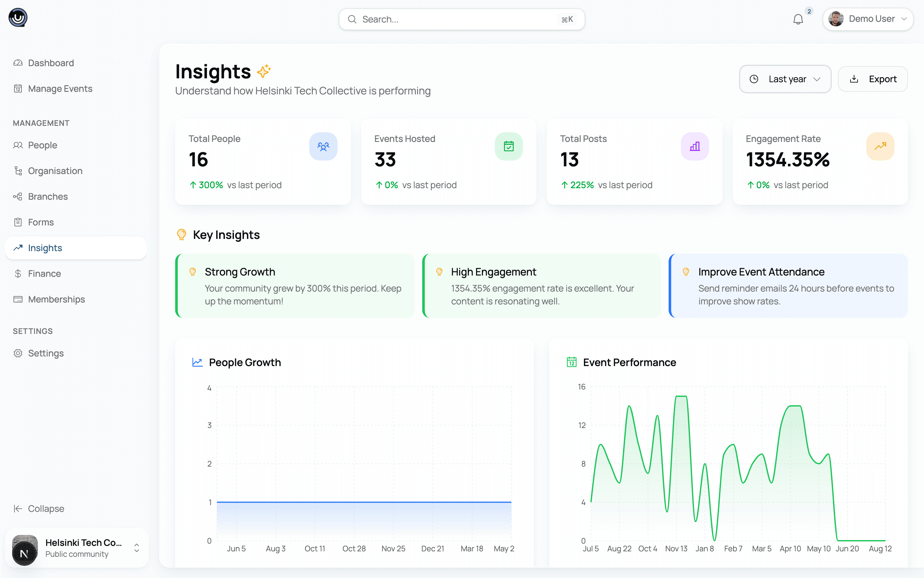The height and width of the screenshot is (578, 924).
Task: Go to Manage Events
Action: [x=76, y=88]
